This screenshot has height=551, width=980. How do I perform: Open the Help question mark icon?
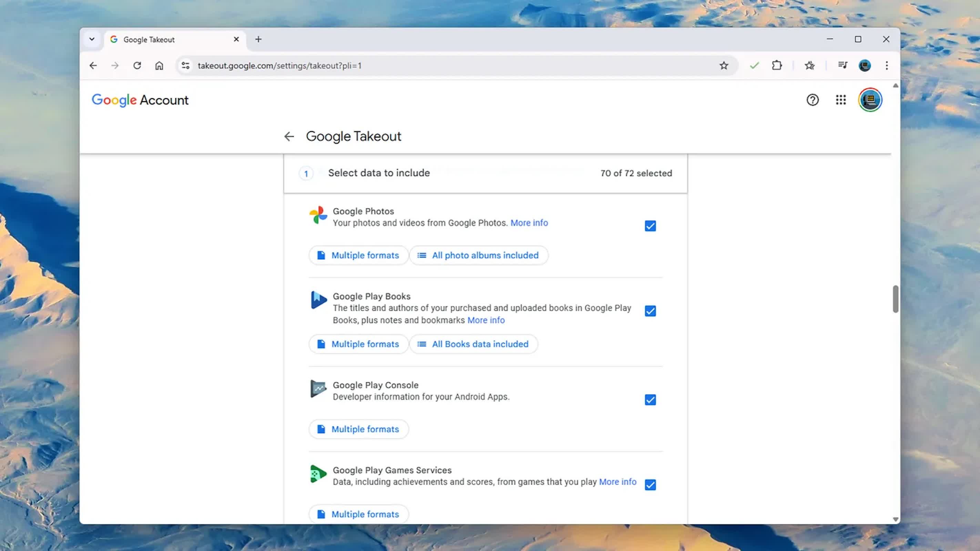click(812, 100)
